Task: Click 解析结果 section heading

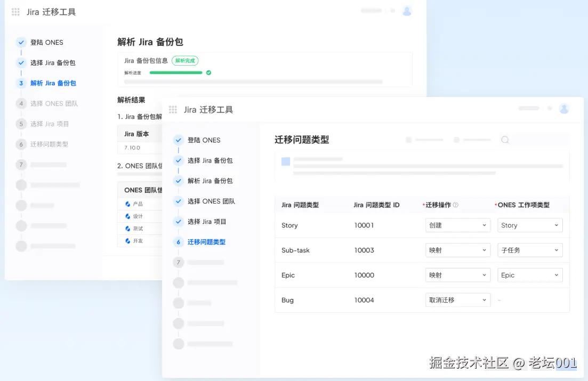Action: pyautogui.click(x=131, y=100)
